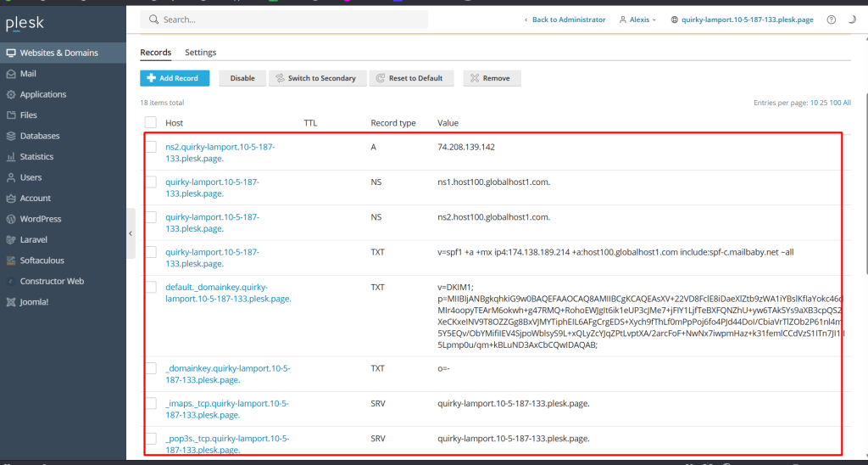
Task: Open the Softaculous sidebar icon
Action: click(x=10, y=261)
